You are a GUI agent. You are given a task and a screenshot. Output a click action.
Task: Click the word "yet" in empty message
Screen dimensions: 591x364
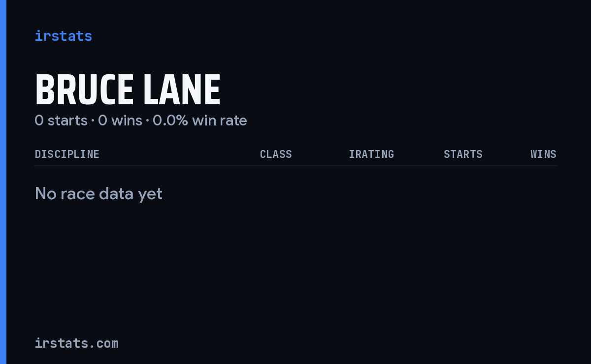tap(150, 195)
